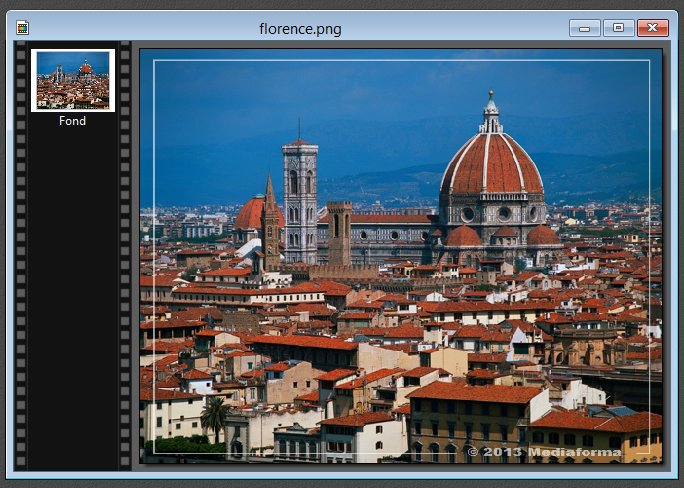The image size is (684, 488).
Task: Click the Fond layer name label
Action: point(72,121)
